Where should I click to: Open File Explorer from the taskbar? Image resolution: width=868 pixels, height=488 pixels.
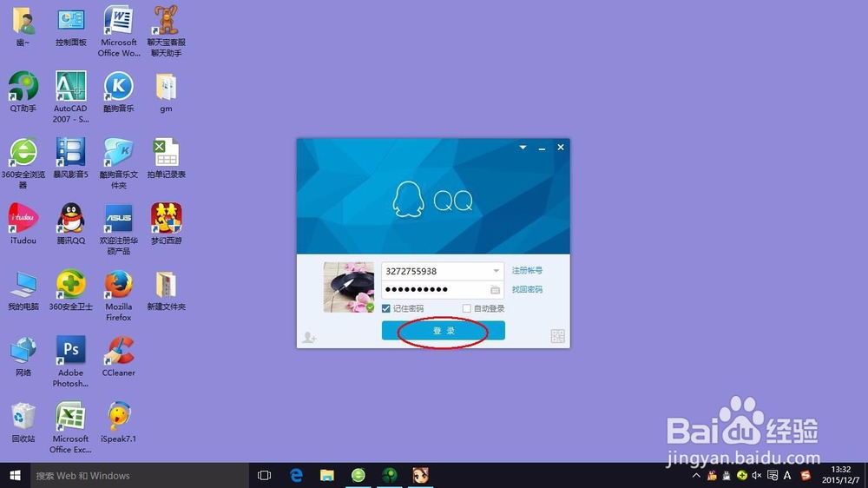327,475
